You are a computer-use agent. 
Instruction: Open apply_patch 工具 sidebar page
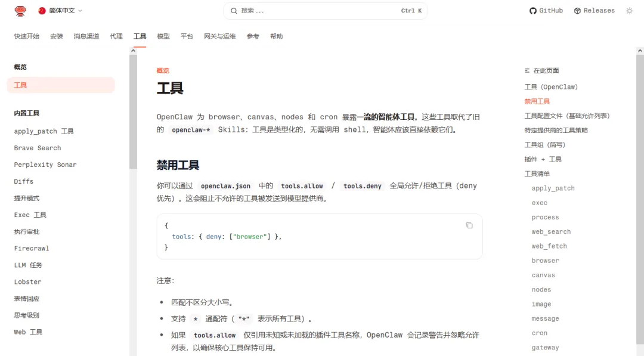[44, 131]
